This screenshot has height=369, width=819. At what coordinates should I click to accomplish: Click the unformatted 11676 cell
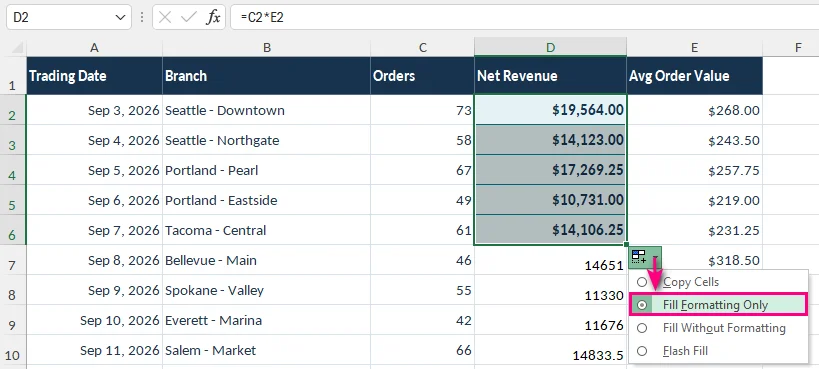[551, 320]
